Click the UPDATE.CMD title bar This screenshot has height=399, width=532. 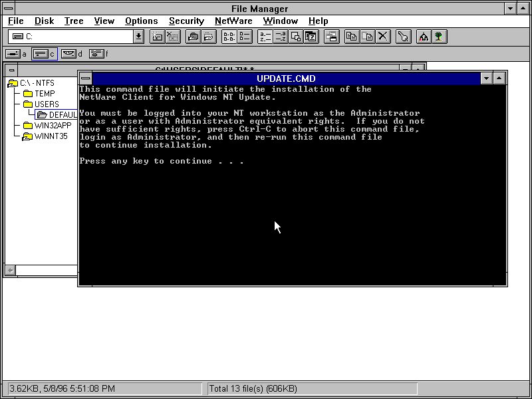[286, 78]
